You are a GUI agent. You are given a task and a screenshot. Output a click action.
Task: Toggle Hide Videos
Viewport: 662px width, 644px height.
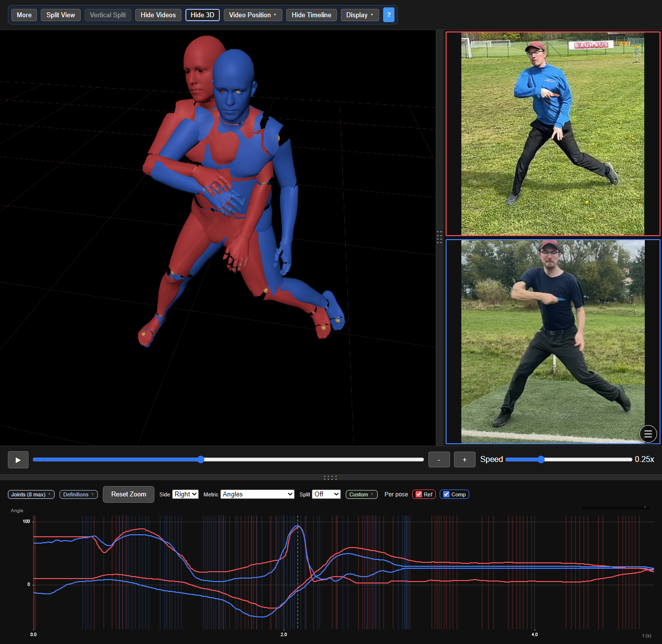point(158,15)
